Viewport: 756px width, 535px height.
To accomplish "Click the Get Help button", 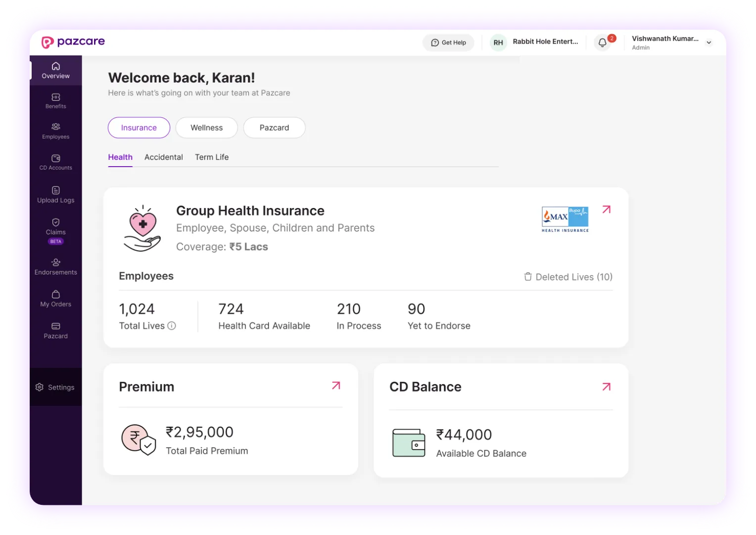I will click(448, 43).
